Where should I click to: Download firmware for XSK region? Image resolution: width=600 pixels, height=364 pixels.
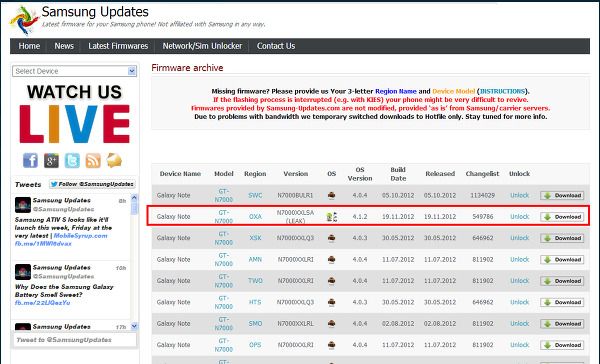coord(562,238)
